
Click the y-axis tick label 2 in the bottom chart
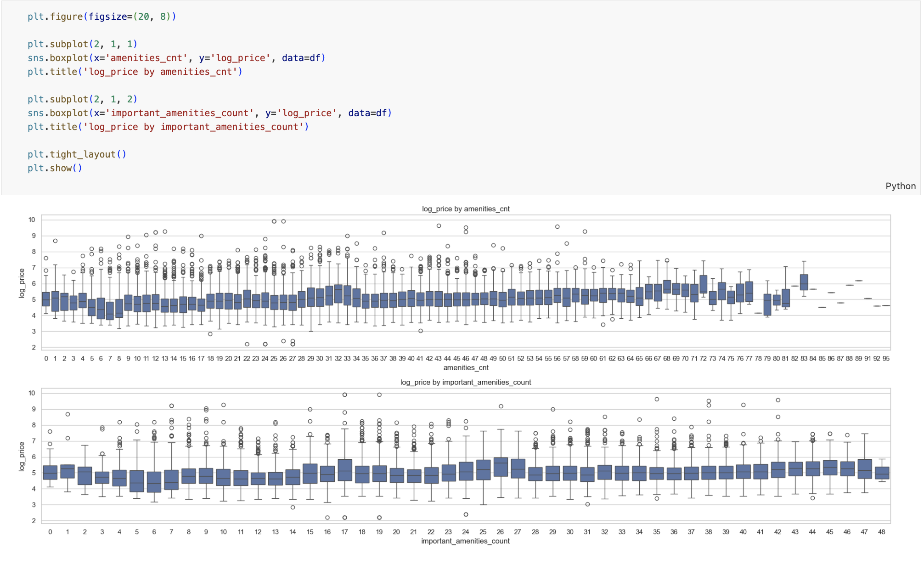[34, 521]
